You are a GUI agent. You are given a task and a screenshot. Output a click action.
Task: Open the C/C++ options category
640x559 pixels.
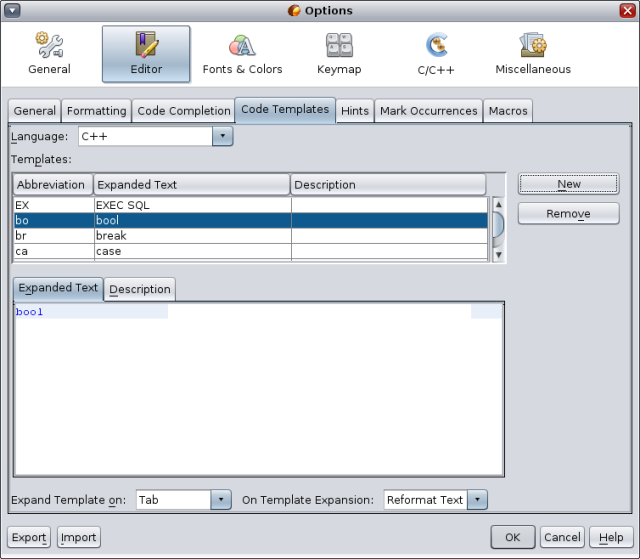pos(436,54)
